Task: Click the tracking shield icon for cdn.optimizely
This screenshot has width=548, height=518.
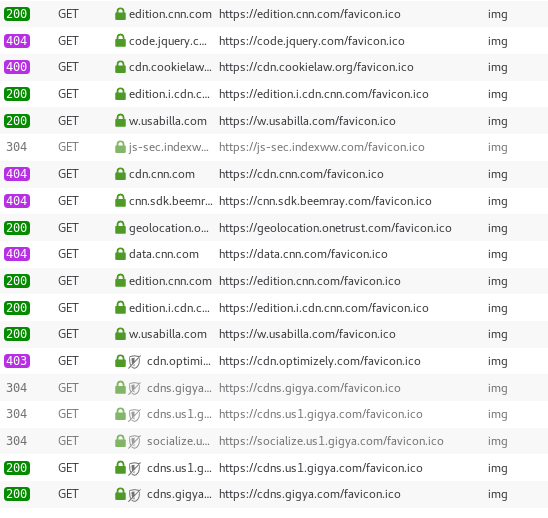Action: coord(134,362)
